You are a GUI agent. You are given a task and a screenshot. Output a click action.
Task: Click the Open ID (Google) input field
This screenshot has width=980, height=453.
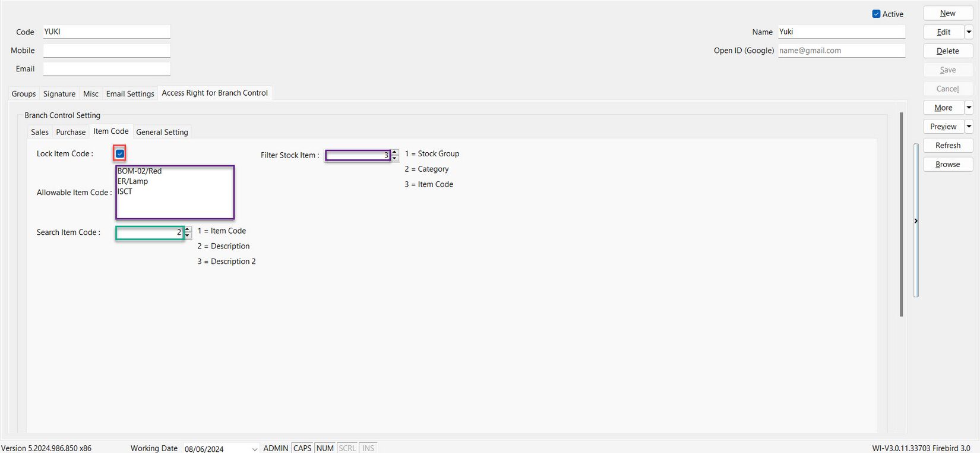tap(841, 51)
